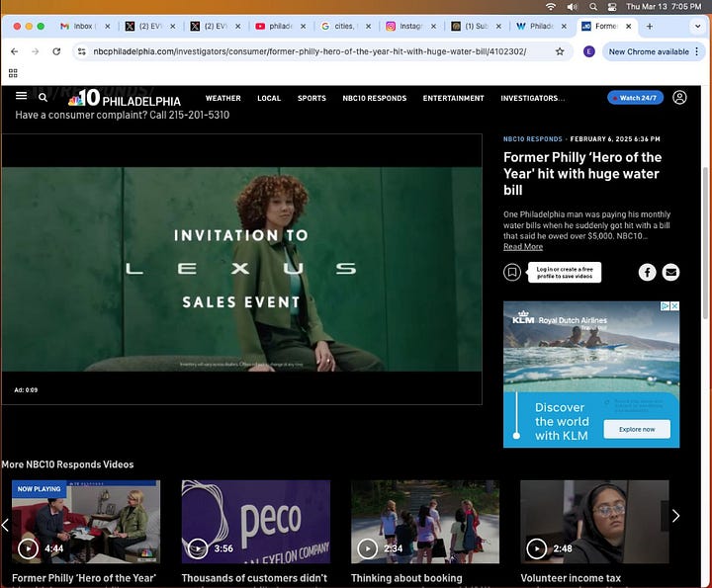Open Local news section

pyautogui.click(x=269, y=98)
